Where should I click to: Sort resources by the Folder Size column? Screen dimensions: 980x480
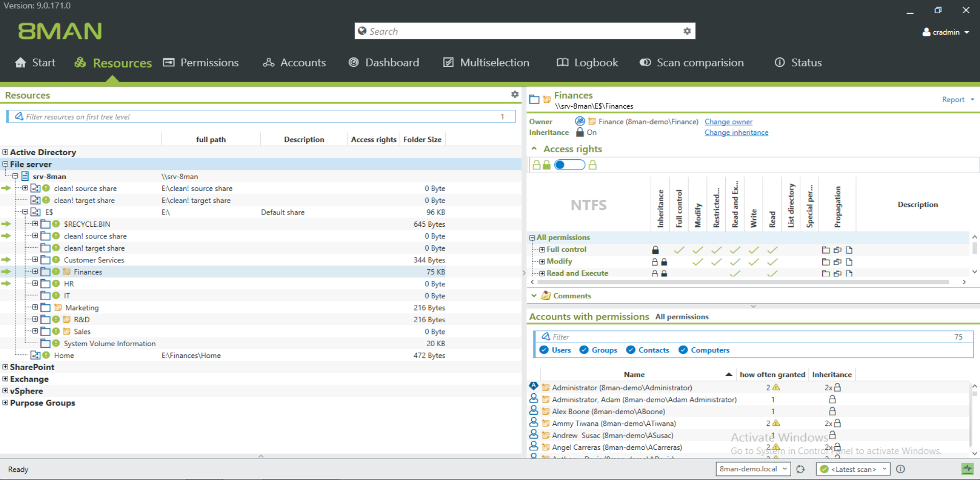[422, 139]
